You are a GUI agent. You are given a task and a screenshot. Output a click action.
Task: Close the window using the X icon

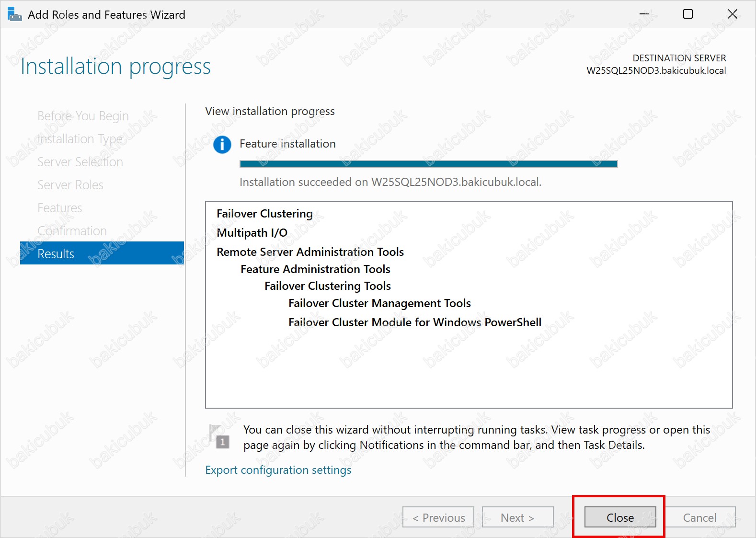(732, 14)
